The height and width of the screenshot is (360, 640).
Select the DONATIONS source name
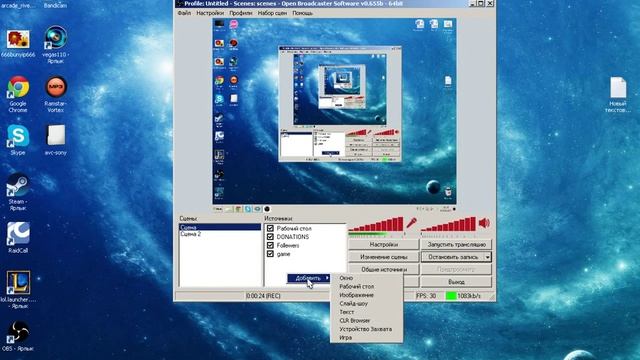coord(293,237)
